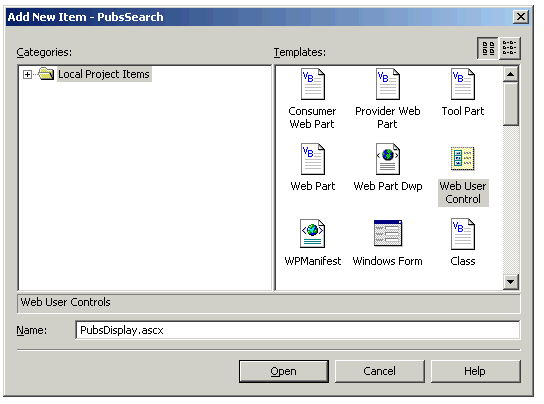The height and width of the screenshot is (404, 544).
Task: Switch templates to small icons list view
Action: point(509,48)
